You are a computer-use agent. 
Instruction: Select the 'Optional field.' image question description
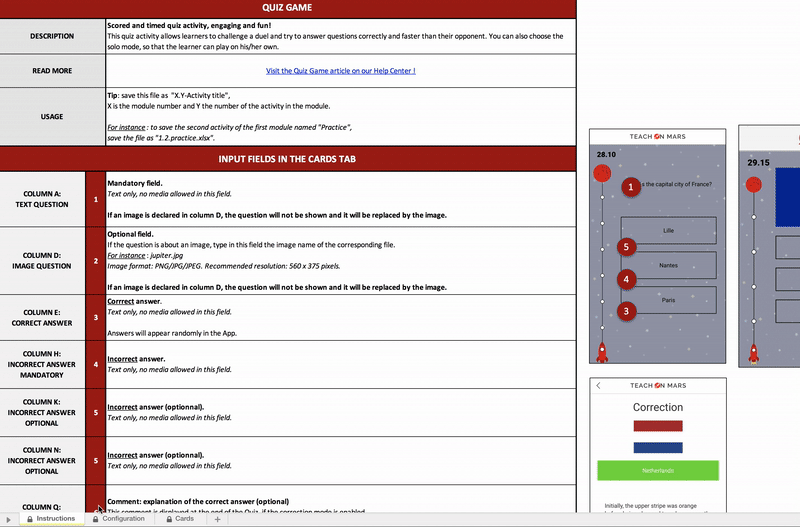[x=341, y=261]
